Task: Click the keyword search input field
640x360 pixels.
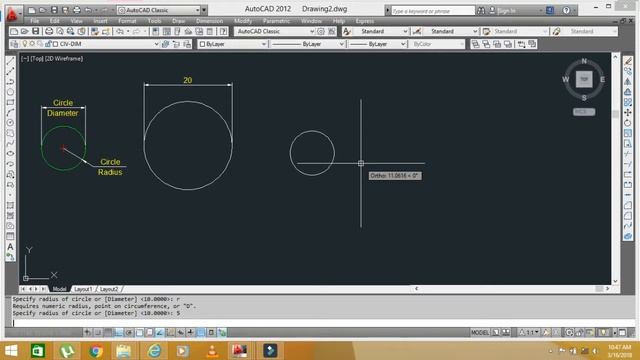Action: [433, 11]
